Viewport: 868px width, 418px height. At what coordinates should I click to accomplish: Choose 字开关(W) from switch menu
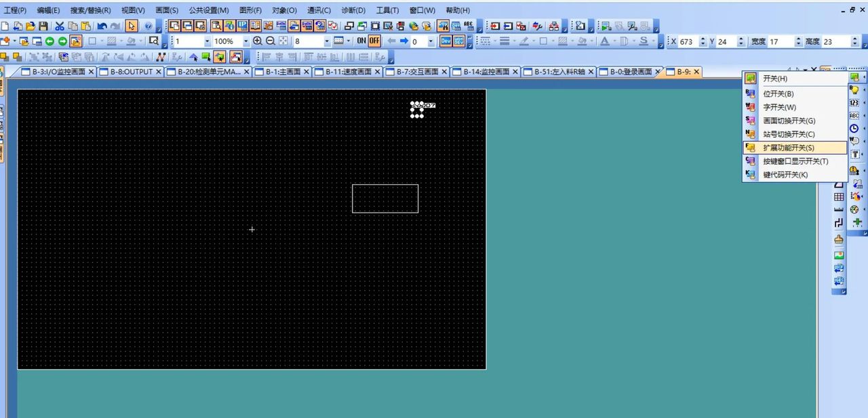pos(795,107)
